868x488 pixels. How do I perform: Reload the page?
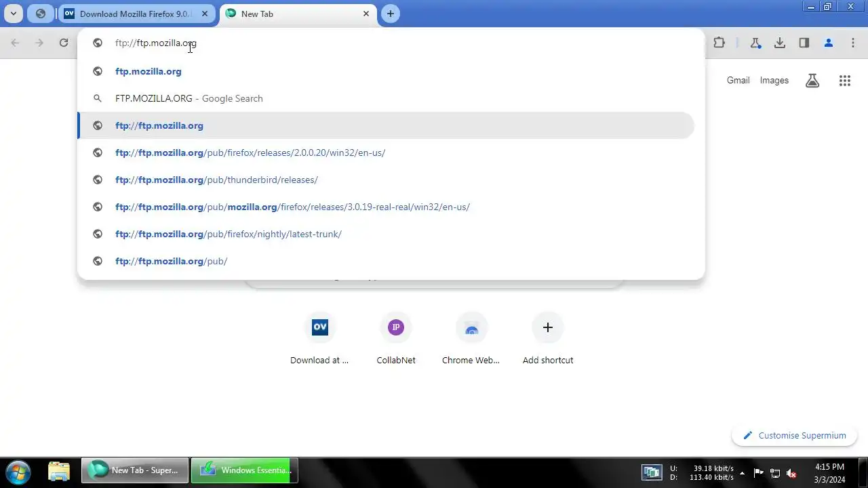(64, 43)
